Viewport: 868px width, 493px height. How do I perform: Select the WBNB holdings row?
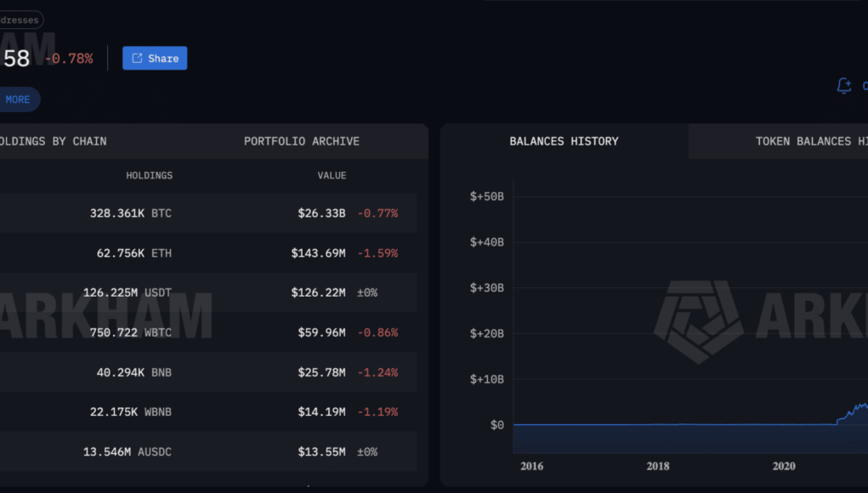click(x=208, y=411)
